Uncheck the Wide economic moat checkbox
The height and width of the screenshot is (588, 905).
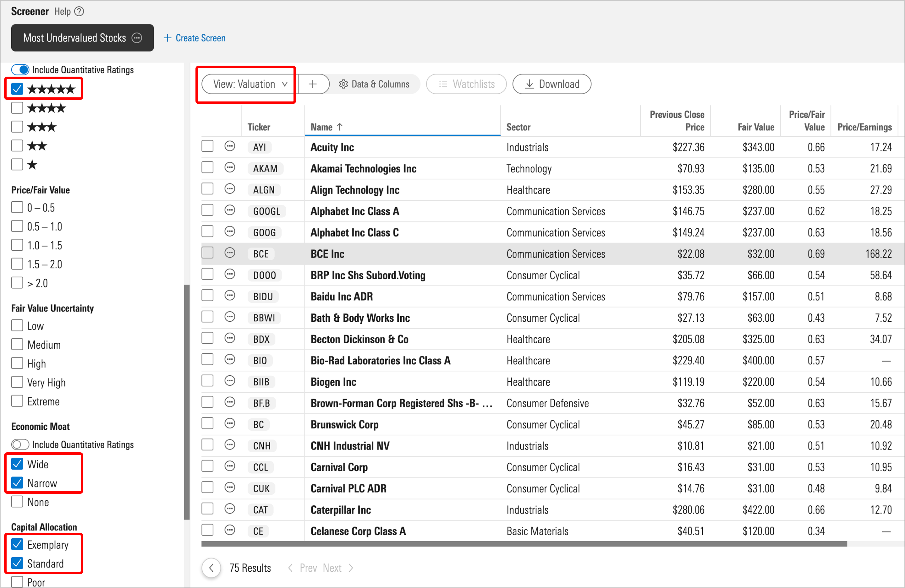tap(17, 464)
